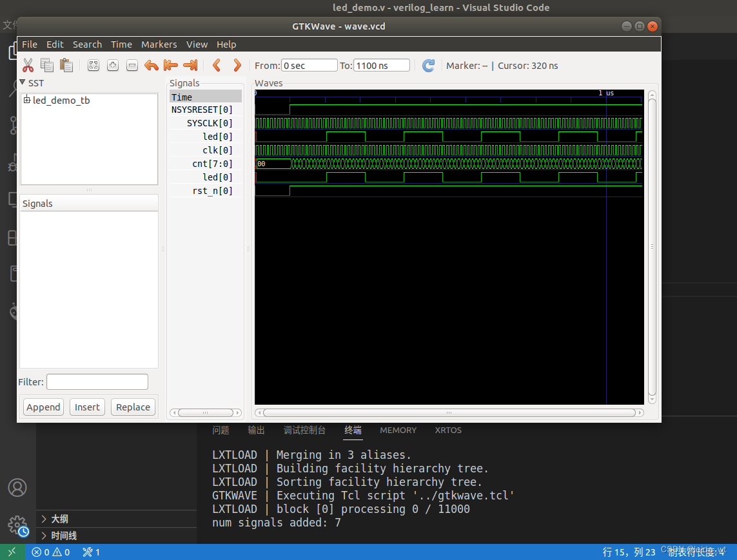The height and width of the screenshot is (560, 737).
Task: Click the VS Code remote indicator in status bar
Action: [x=12, y=552]
